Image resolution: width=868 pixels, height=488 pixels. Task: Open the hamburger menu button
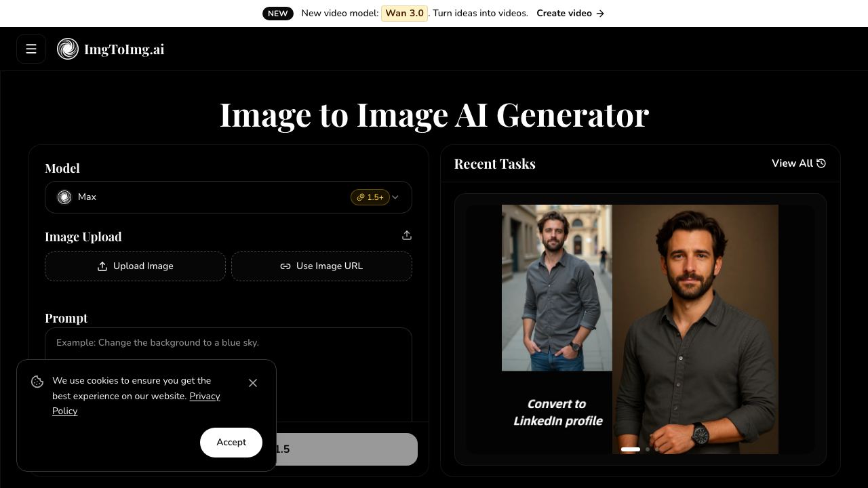coord(31,49)
